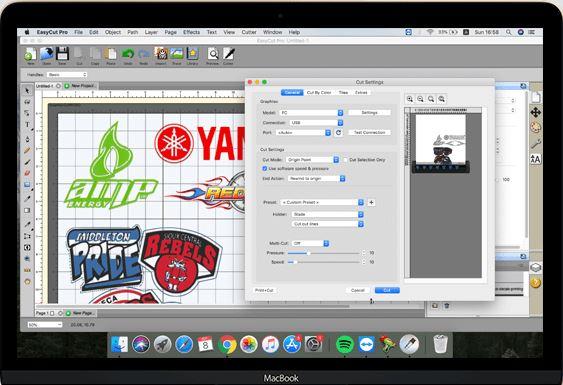Click zoom-in icon above cut preview

(410, 99)
